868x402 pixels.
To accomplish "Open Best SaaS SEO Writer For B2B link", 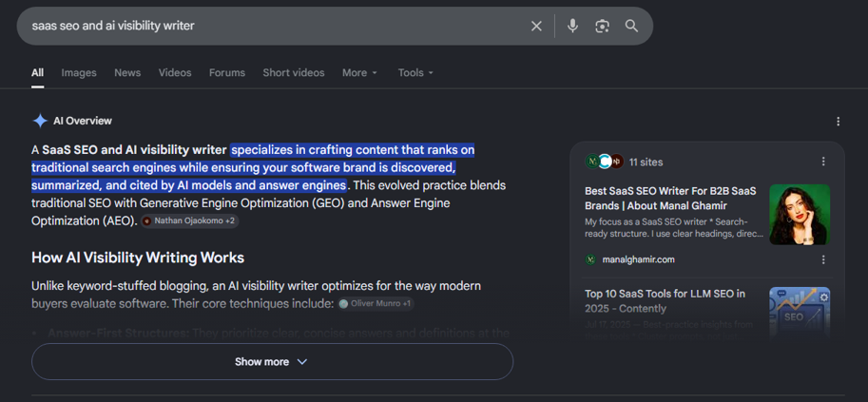I will click(670, 199).
